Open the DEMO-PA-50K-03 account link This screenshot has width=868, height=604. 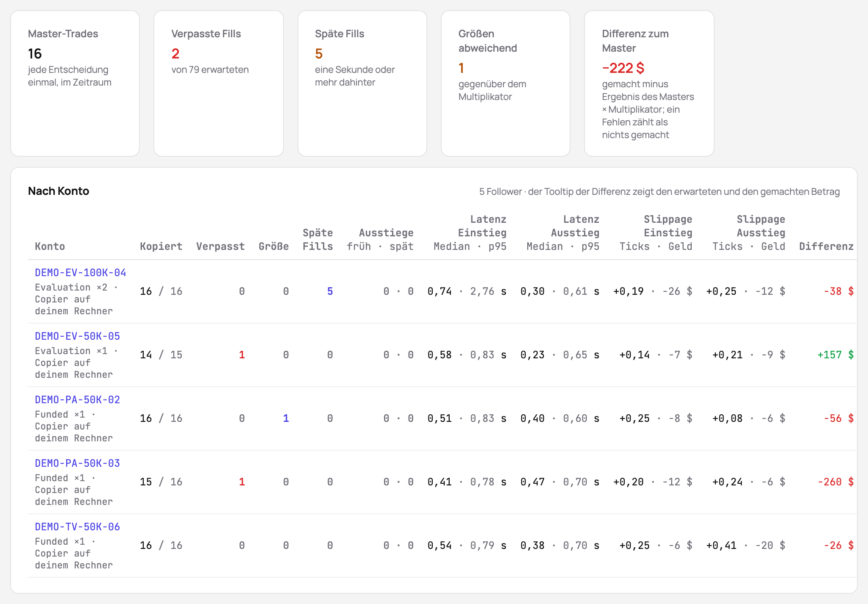(78, 463)
